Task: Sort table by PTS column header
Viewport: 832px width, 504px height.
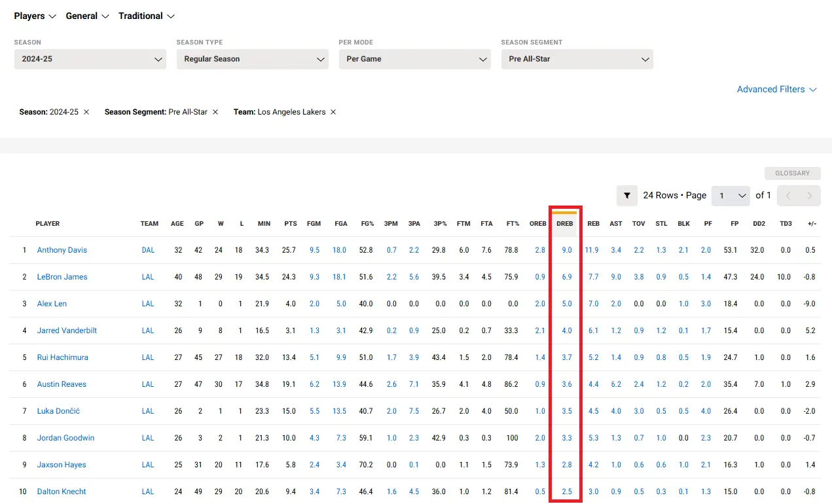Action: (291, 223)
